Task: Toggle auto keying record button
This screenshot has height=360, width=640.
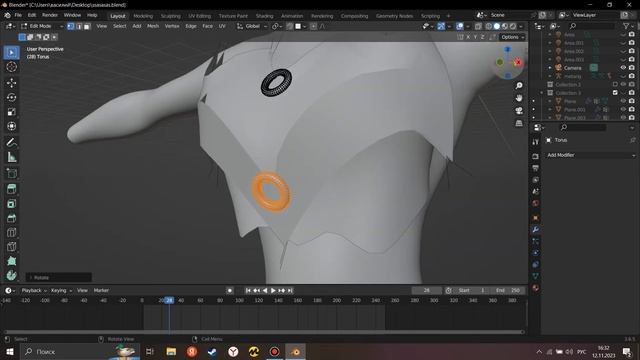Action: [x=230, y=291]
